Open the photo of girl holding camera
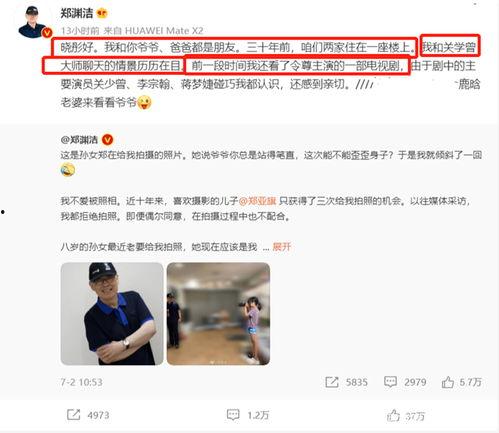 coord(218,314)
